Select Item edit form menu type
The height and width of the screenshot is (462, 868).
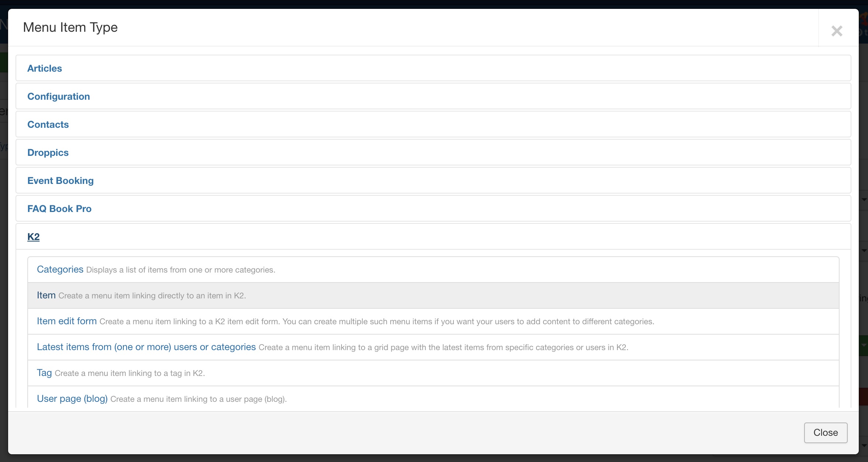click(x=433, y=321)
